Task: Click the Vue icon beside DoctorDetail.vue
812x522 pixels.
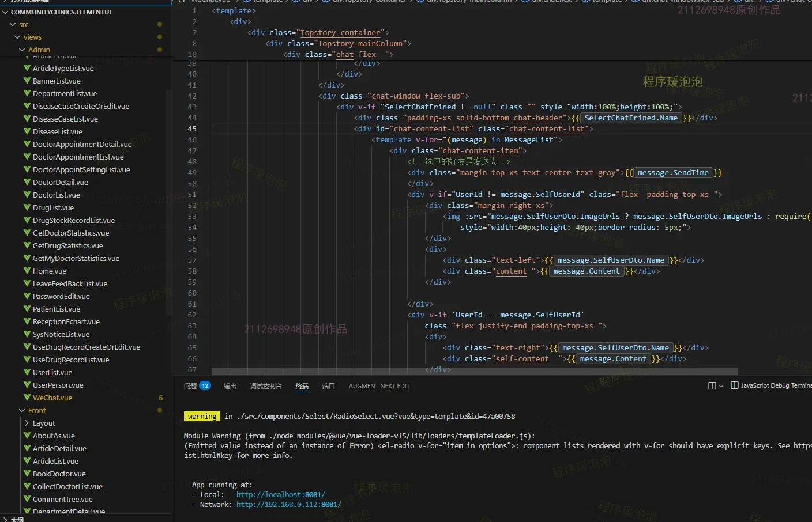Action: tap(27, 182)
